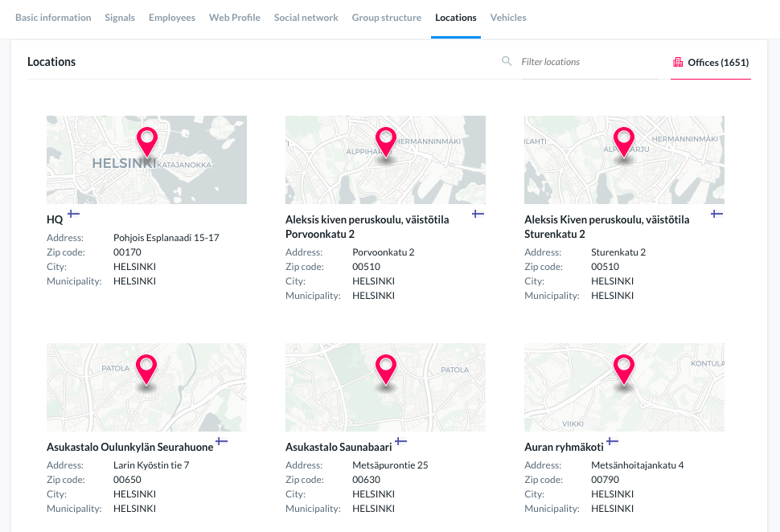
Task: Click the map pin on Sturenkatu 2 map
Action: coord(624,141)
